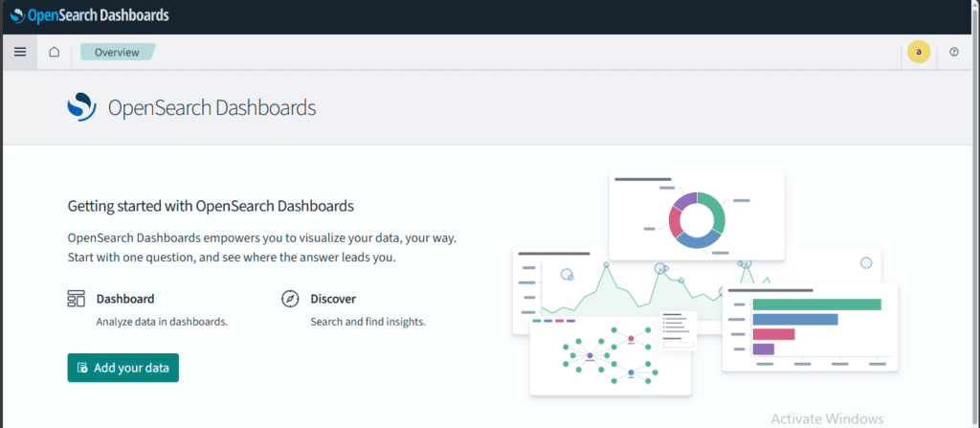Click the Add your data button

pyautogui.click(x=123, y=368)
